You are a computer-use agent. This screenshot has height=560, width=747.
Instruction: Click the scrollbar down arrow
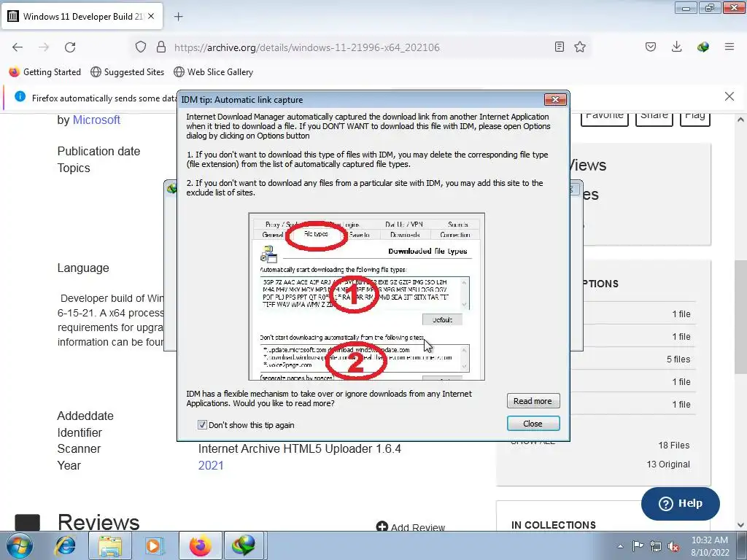pos(740,525)
